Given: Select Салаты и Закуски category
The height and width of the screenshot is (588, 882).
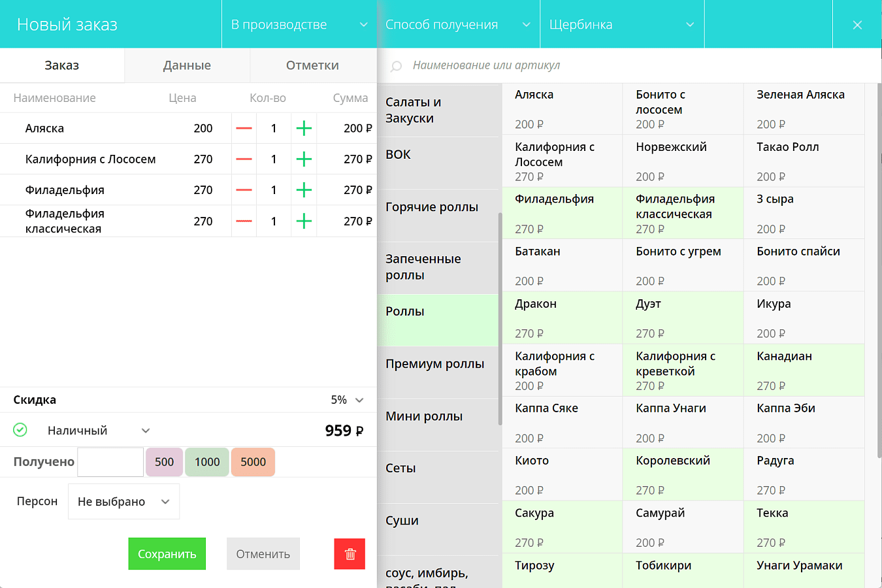Looking at the screenshot, I should click(x=438, y=110).
